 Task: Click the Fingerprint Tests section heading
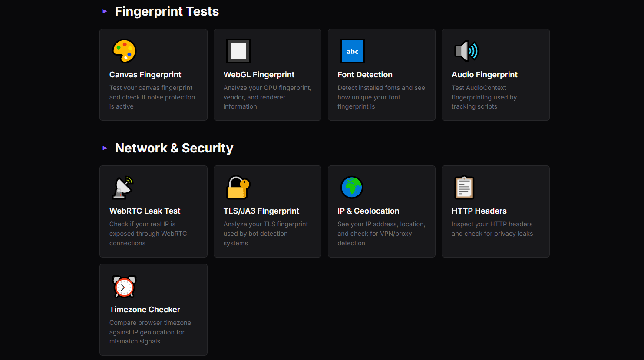click(x=166, y=11)
